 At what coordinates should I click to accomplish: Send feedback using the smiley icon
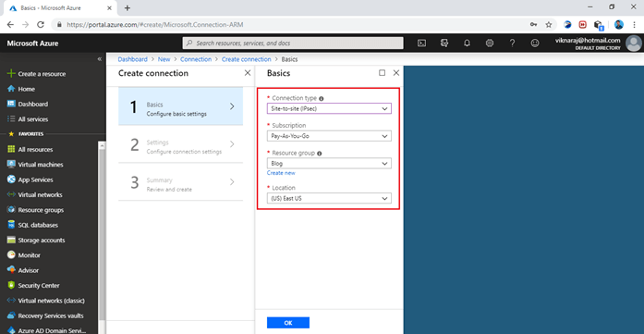click(x=534, y=43)
